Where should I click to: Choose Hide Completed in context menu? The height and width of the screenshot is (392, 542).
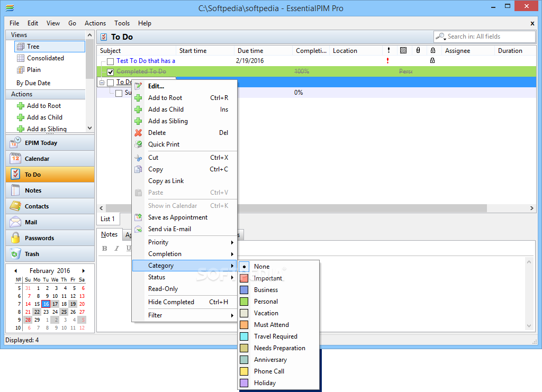click(184, 302)
